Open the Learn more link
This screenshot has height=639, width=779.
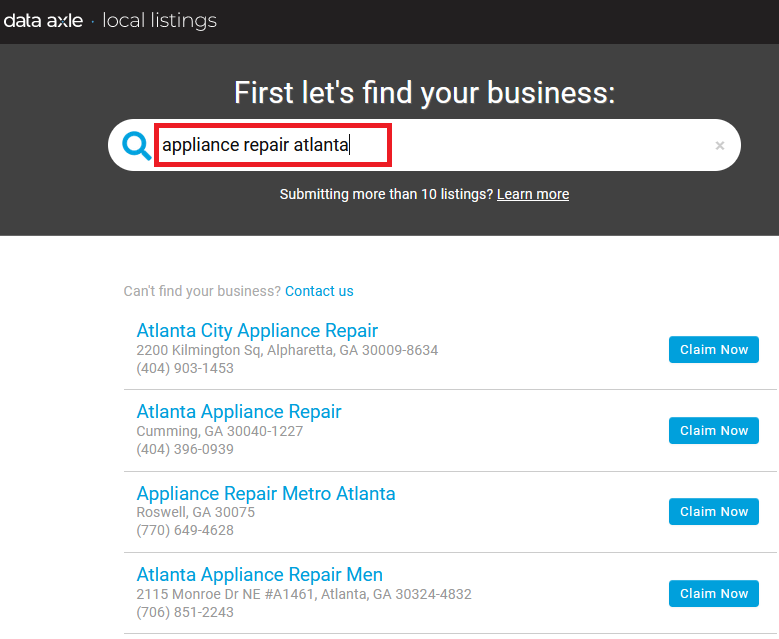533,194
